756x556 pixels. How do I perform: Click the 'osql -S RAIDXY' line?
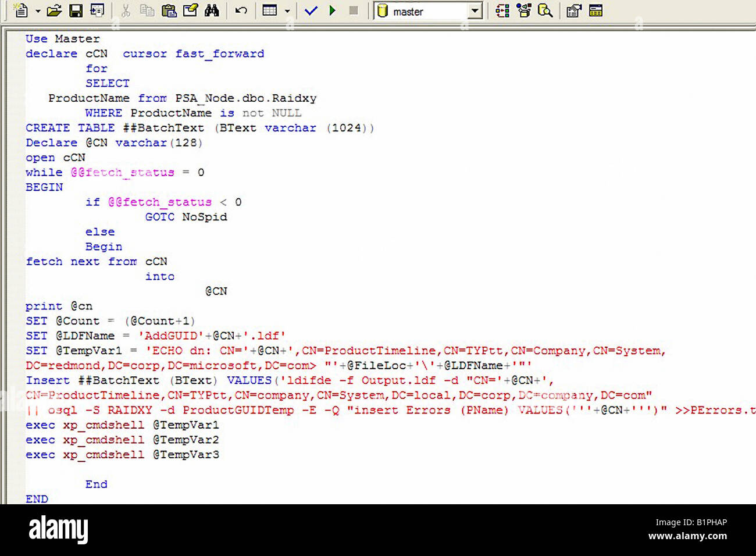[390, 410]
